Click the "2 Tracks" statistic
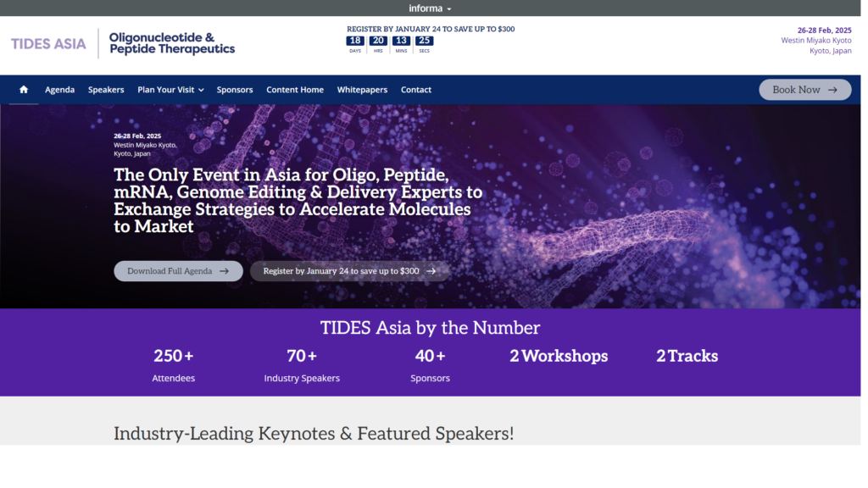868x488 pixels. 687,356
